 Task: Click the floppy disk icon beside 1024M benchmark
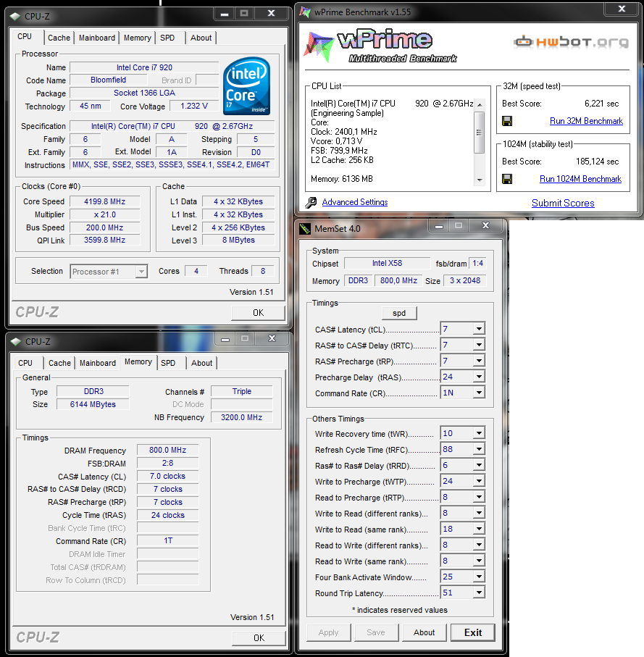pos(507,179)
